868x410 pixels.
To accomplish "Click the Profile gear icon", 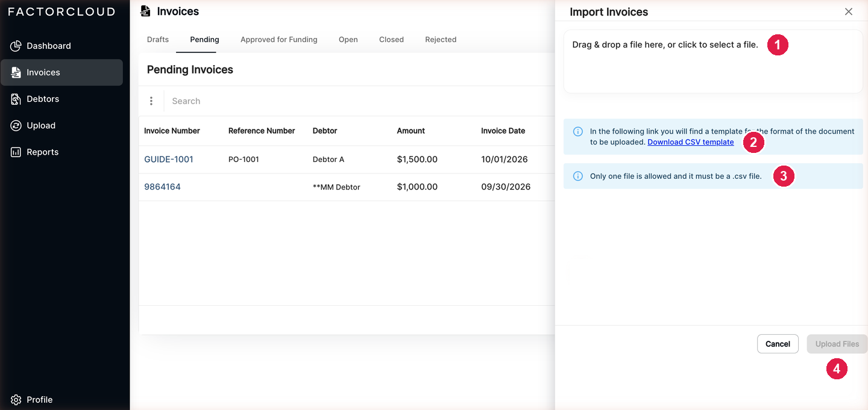I will 16,400.
